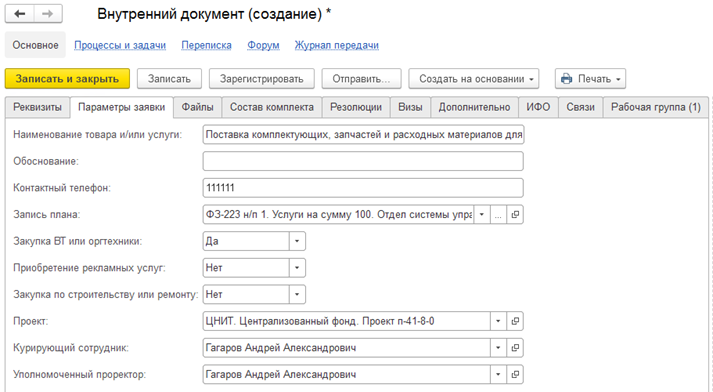Expand the Закупка ВТ или оргтехники dropdown
This screenshot has height=392, width=713.
click(x=297, y=241)
